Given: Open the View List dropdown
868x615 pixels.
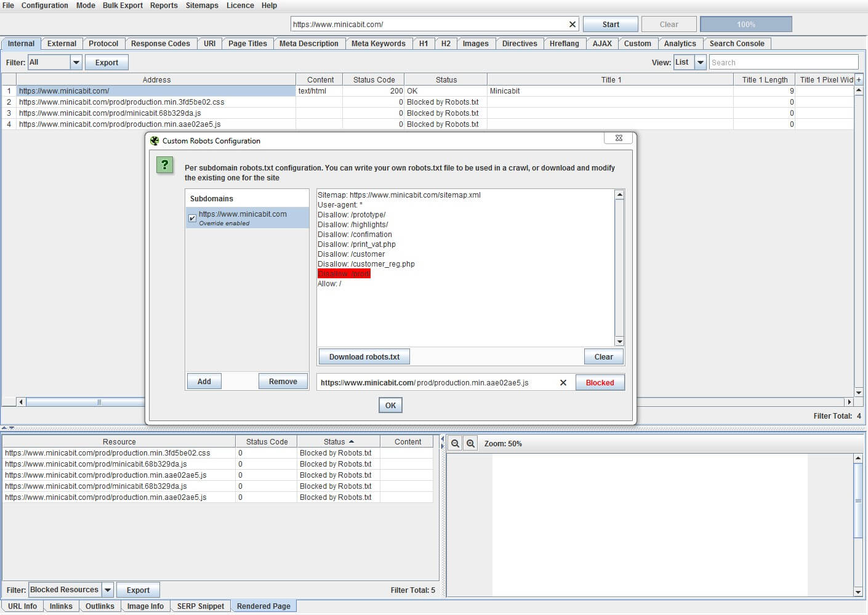Looking at the screenshot, I should 701,63.
